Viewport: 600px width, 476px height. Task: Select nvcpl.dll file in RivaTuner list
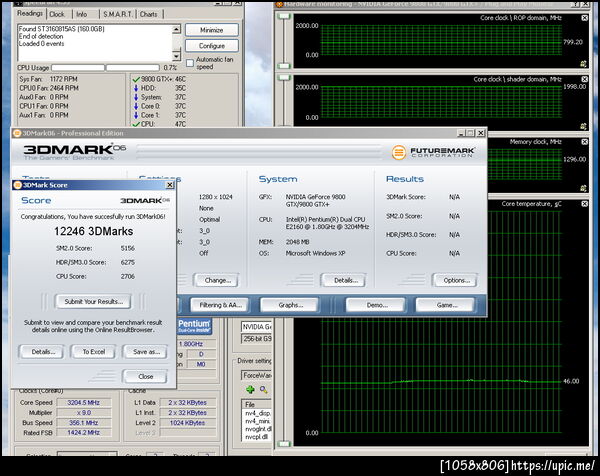[x=256, y=437]
